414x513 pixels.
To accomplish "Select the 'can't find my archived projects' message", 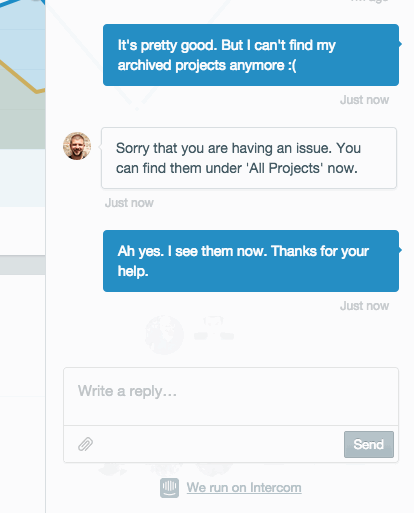I will (251, 55).
